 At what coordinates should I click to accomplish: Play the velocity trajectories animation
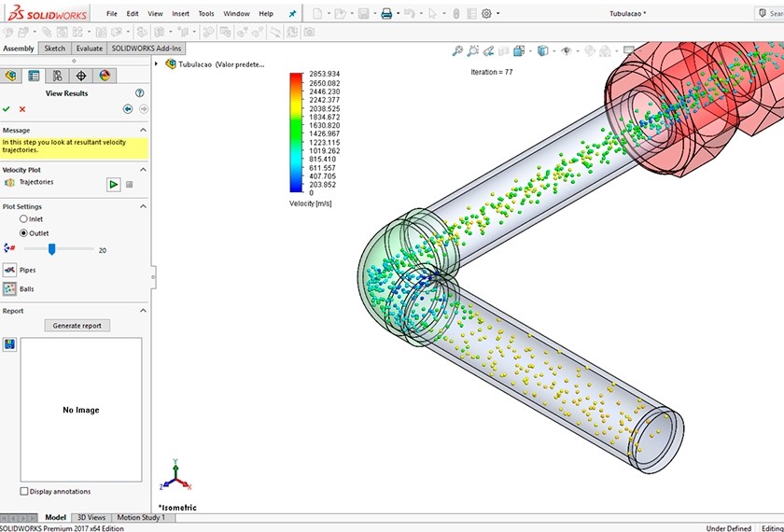pos(113,184)
